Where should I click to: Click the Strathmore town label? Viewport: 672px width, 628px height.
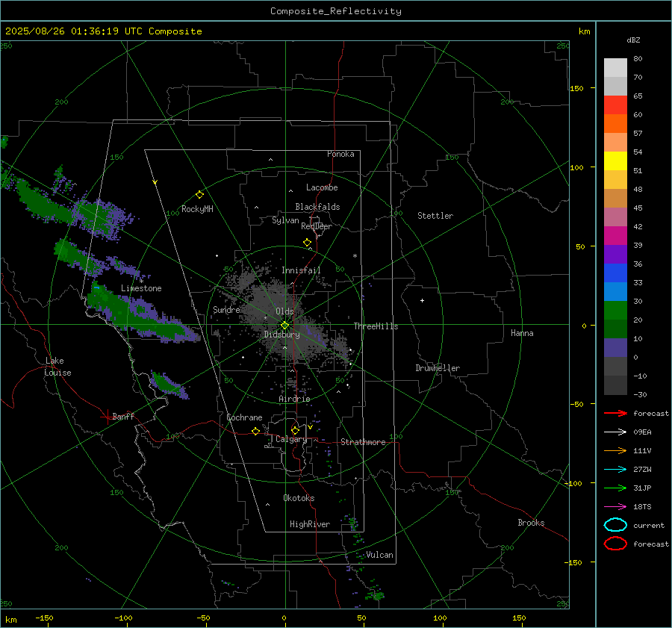(363, 442)
